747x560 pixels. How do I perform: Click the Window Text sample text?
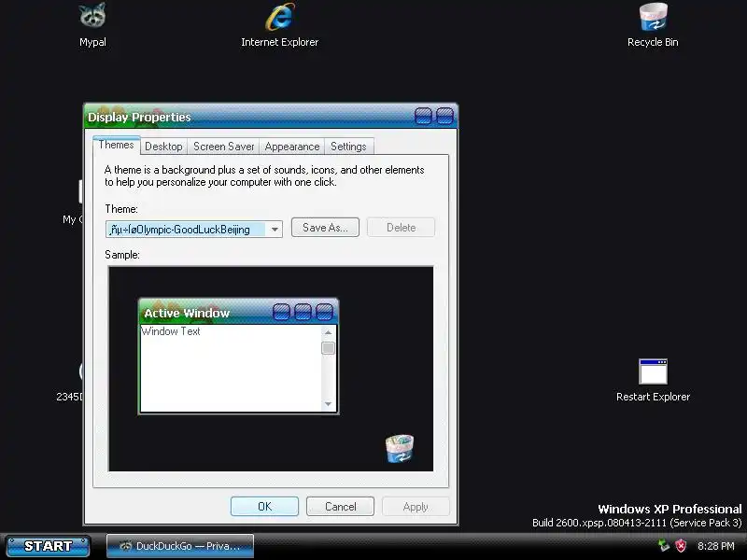click(171, 331)
